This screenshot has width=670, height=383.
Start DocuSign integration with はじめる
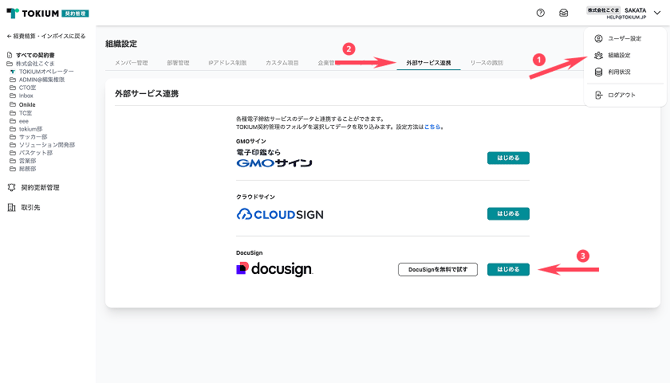coord(508,269)
